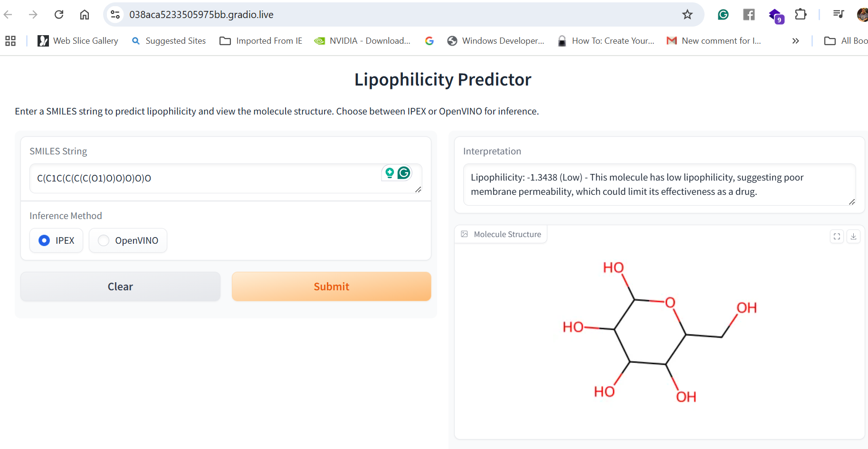Open the media control icon in toolbar
The width and height of the screenshot is (868, 449).
tap(838, 15)
